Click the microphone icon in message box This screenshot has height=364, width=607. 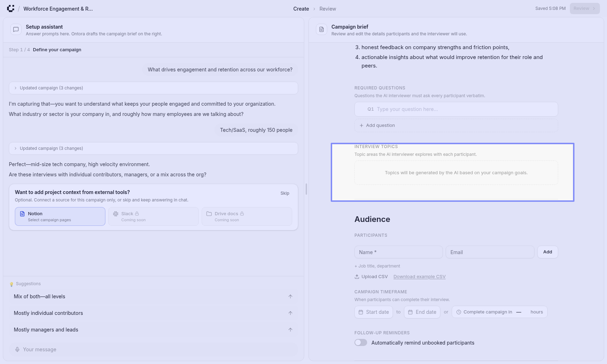click(17, 350)
